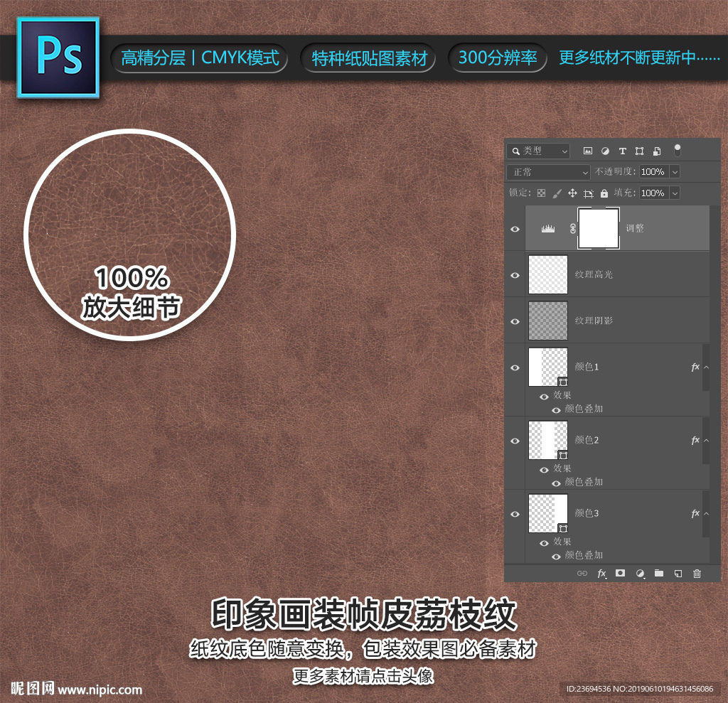Open the 类型 filter type dropdown
728x703 pixels.
539,151
